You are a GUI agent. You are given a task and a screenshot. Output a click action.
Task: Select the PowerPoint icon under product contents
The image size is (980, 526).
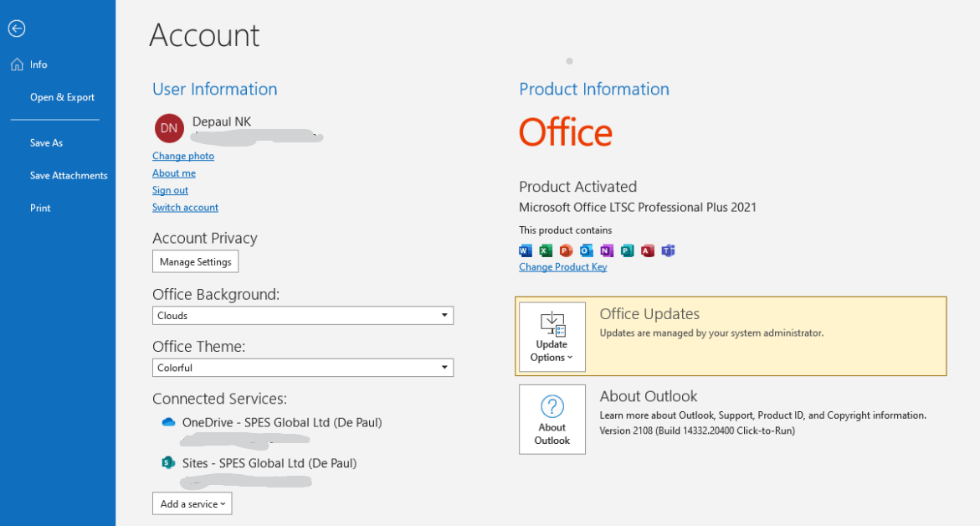(x=566, y=250)
